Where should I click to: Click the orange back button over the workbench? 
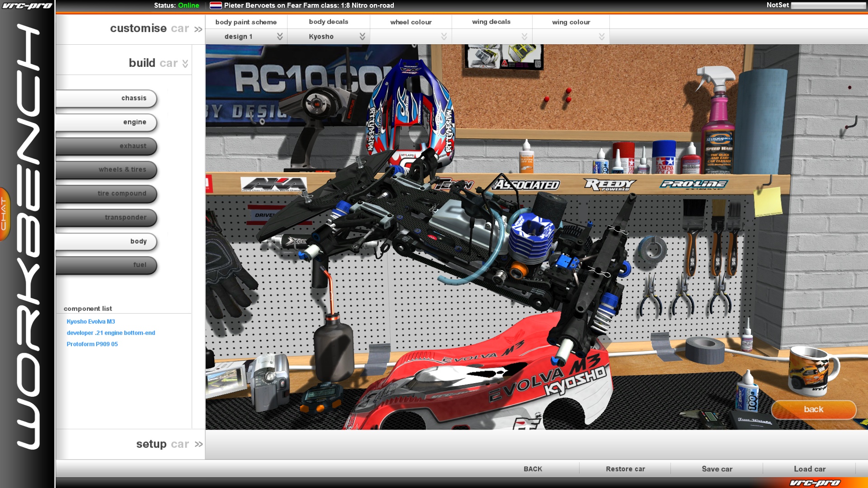click(813, 409)
